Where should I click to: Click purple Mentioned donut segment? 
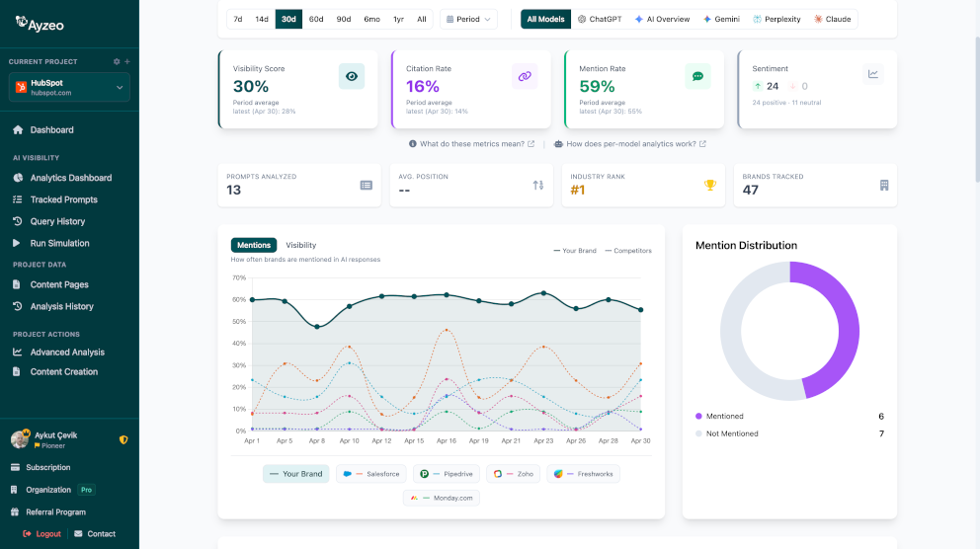[x=847, y=326]
